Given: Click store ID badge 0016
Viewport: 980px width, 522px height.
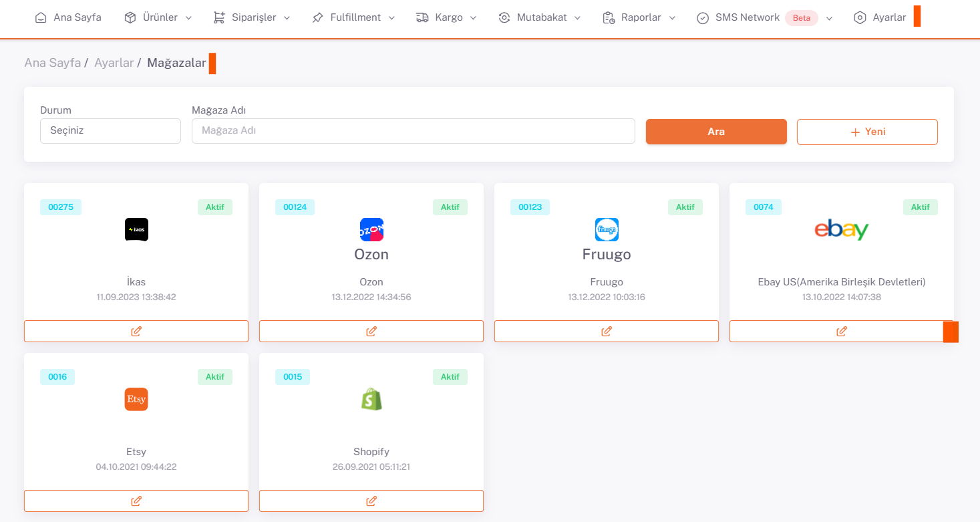Looking at the screenshot, I should point(57,377).
